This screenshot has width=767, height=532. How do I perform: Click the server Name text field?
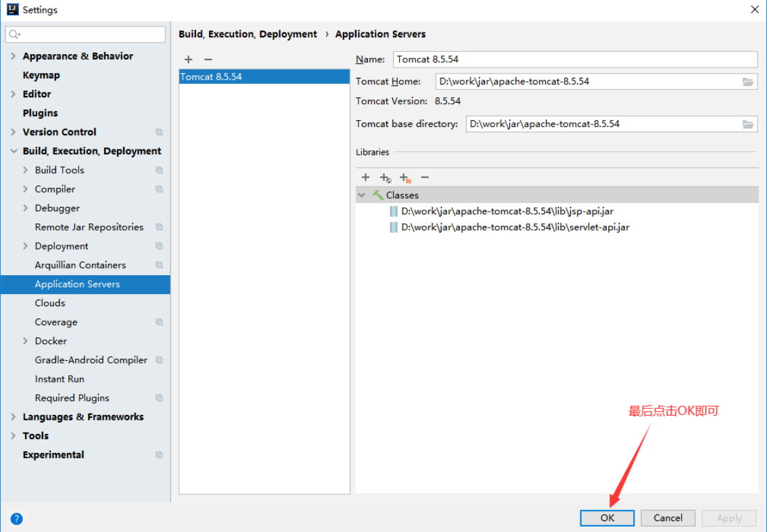(575, 59)
